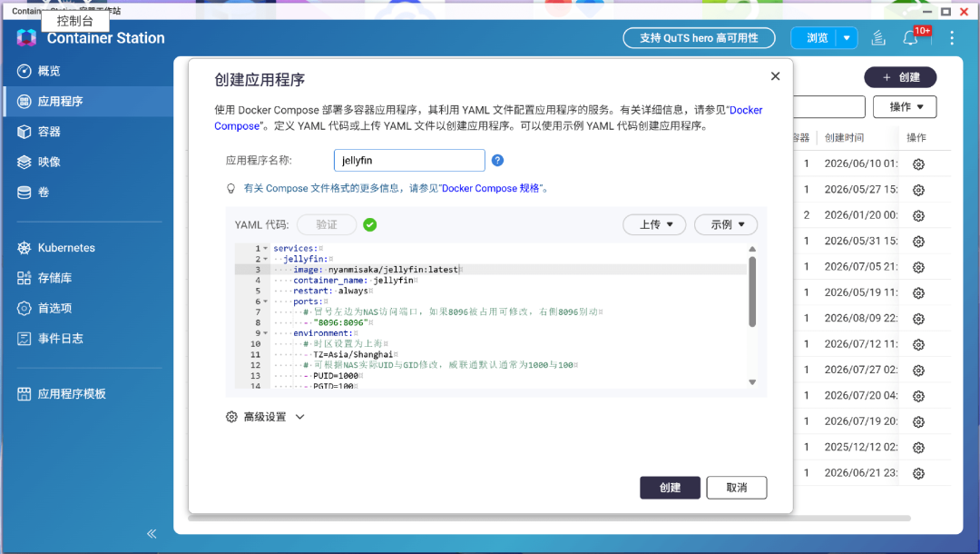Open gear for row 2025/12/12
980x554 pixels.
[x=918, y=448]
